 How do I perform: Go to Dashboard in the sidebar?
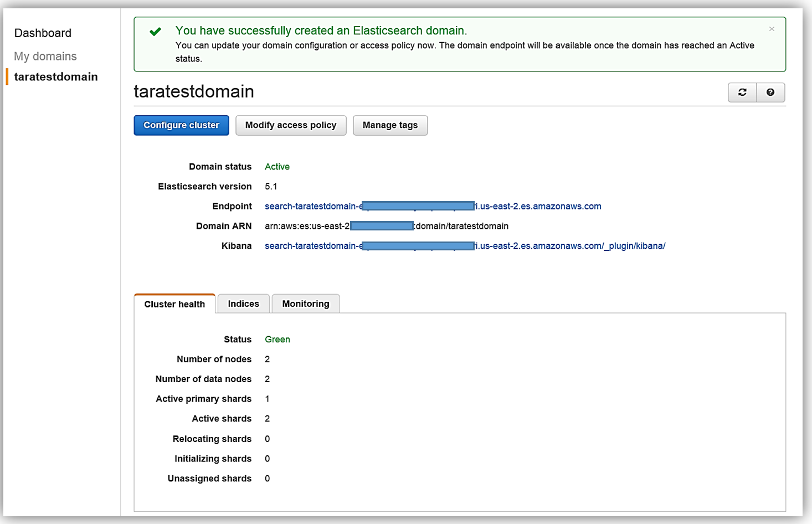point(43,33)
